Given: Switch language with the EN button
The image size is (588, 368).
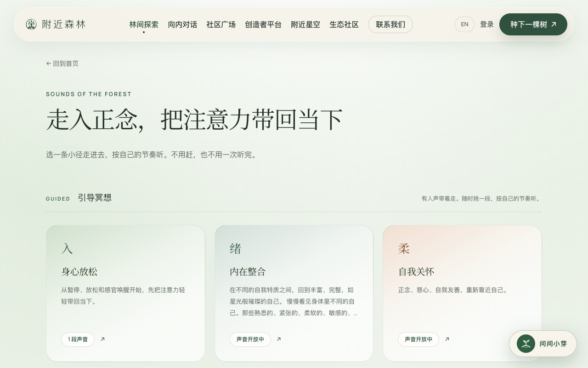Looking at the screenshot, I should [464, 24].
